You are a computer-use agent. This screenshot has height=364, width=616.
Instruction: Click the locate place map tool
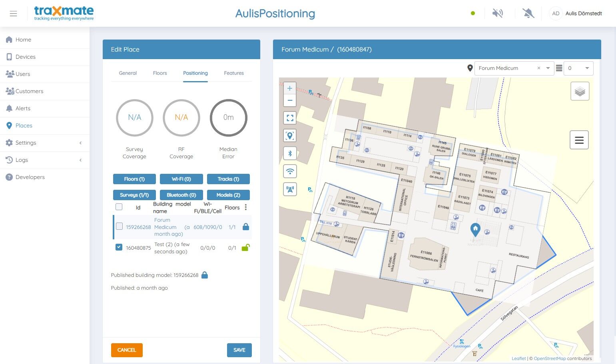(290, 136)
